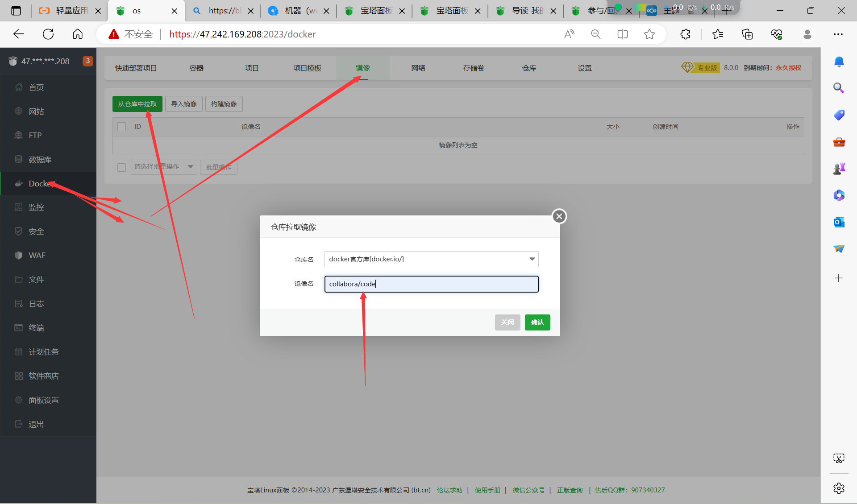This screenshot has height=504, width=857.
Task: Click the 构建镜像 button
Action: (x=224, y=104)
